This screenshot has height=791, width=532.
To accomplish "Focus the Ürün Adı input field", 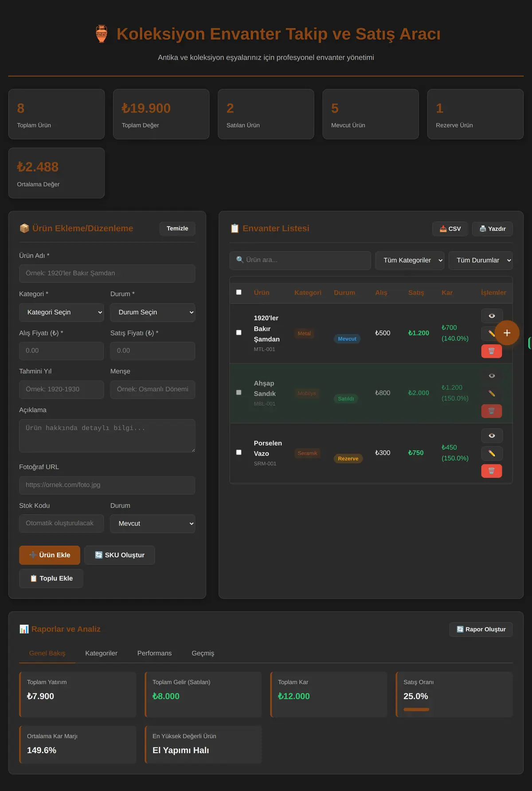I will 107,274.
